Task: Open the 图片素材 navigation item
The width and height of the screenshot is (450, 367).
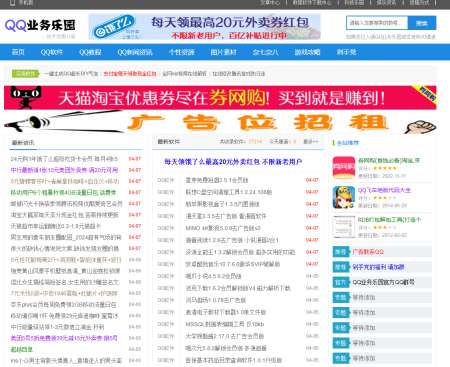Action: [x=223, y=52]
